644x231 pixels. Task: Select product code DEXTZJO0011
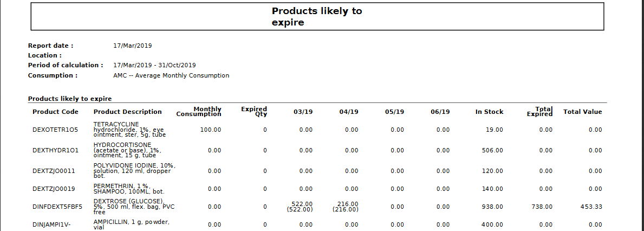coord(54,171)
